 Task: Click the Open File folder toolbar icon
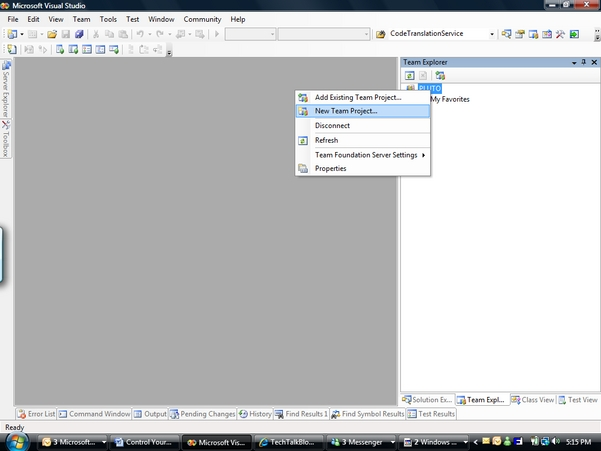point(52,34)
